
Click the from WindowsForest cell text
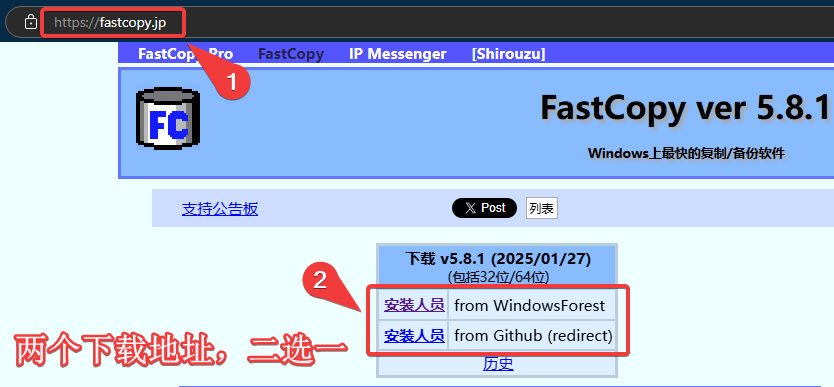point(530,306)
